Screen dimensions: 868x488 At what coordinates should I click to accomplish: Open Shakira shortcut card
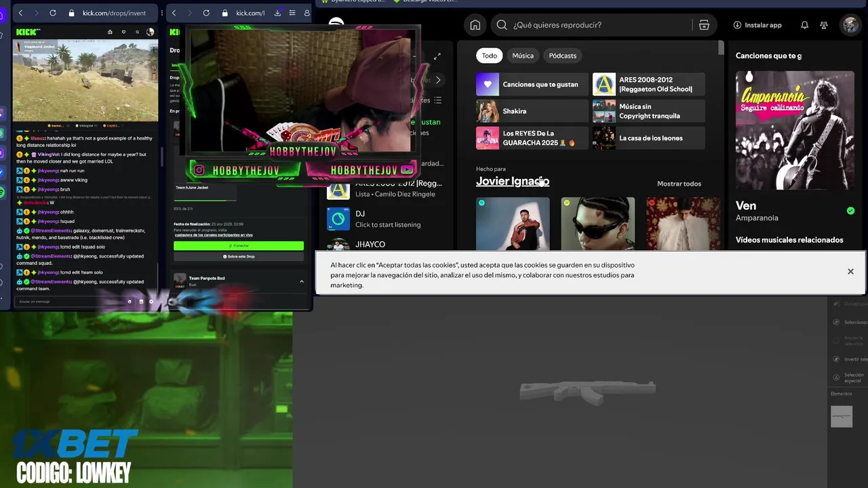532,111
